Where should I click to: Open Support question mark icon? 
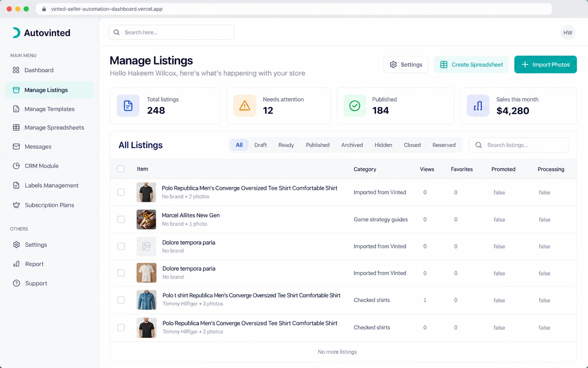coord(16,283)
